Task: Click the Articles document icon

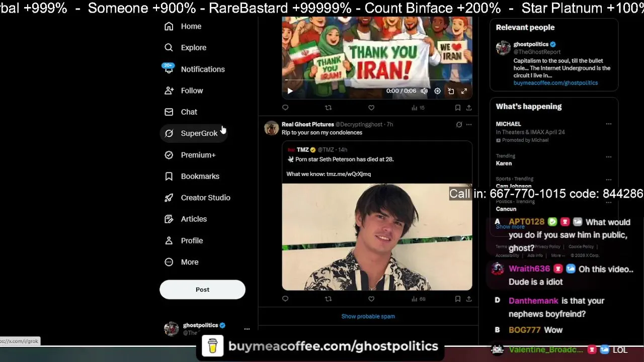Action: [x=169, y=219]
